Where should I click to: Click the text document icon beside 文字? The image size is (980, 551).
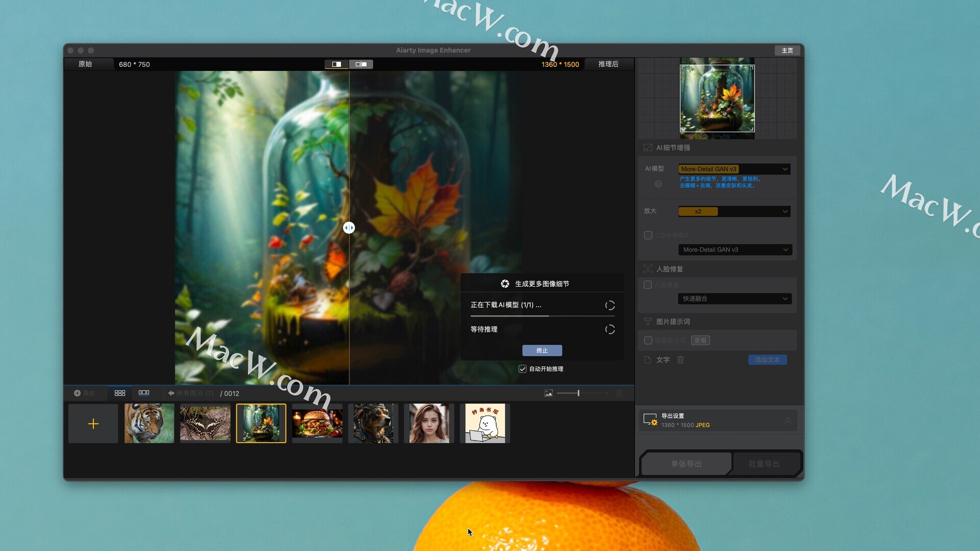pos(648,360)
